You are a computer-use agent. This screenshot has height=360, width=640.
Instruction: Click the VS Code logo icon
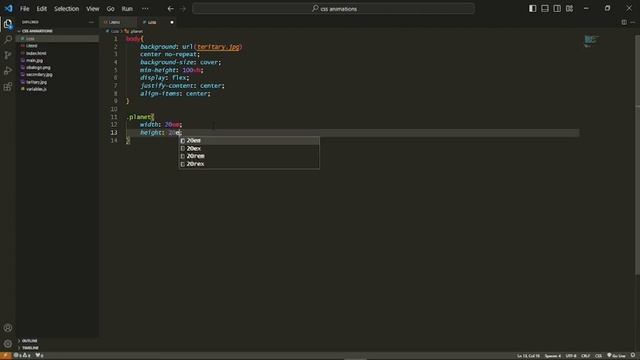pos(8,8)
